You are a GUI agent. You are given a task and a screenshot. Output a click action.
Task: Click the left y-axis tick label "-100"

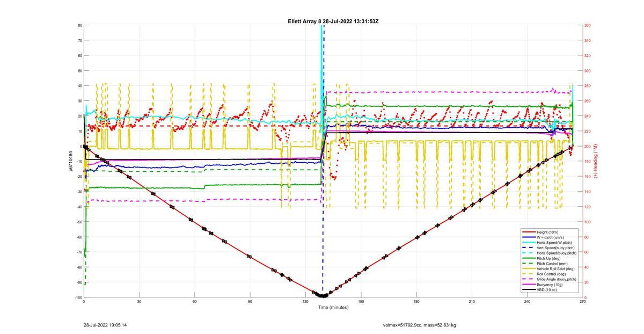coord(78,297)
